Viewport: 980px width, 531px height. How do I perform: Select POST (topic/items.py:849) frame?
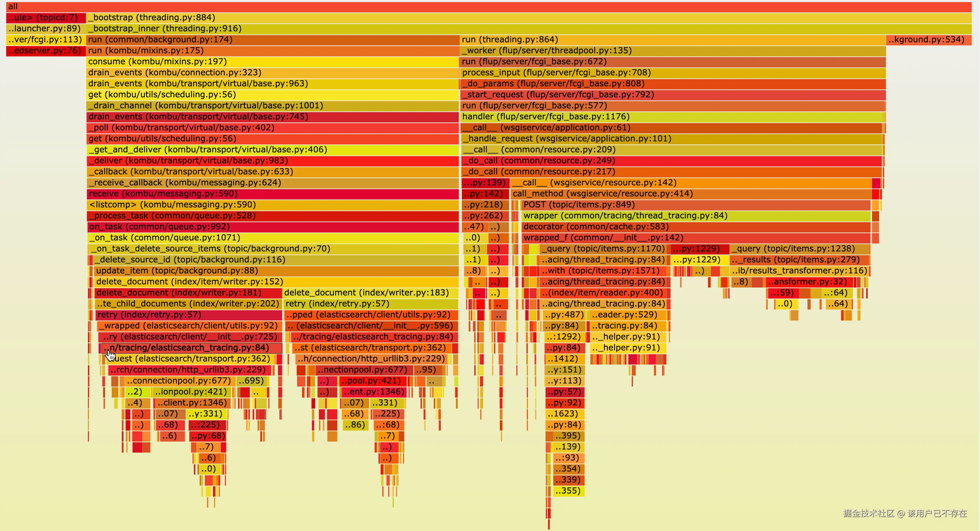click(695, 205)
